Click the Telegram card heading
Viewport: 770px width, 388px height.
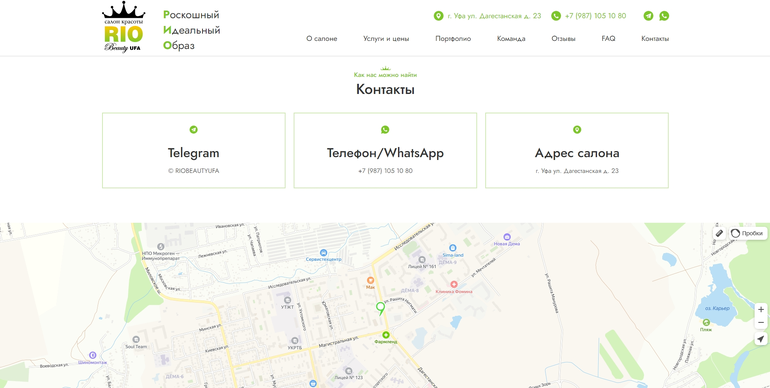click(x=193, y=153)
